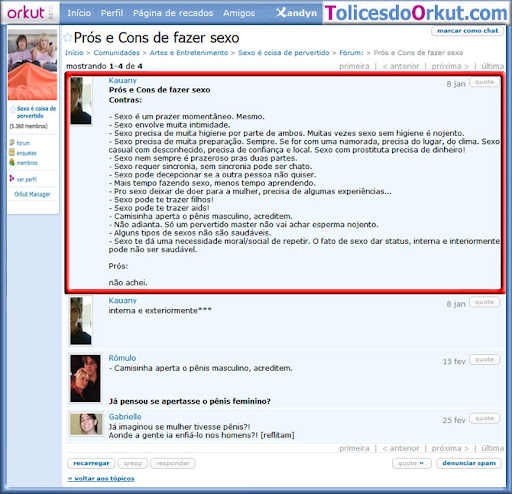
Task: Click the bottom próxima > pagination link
Action: (450, 448)
